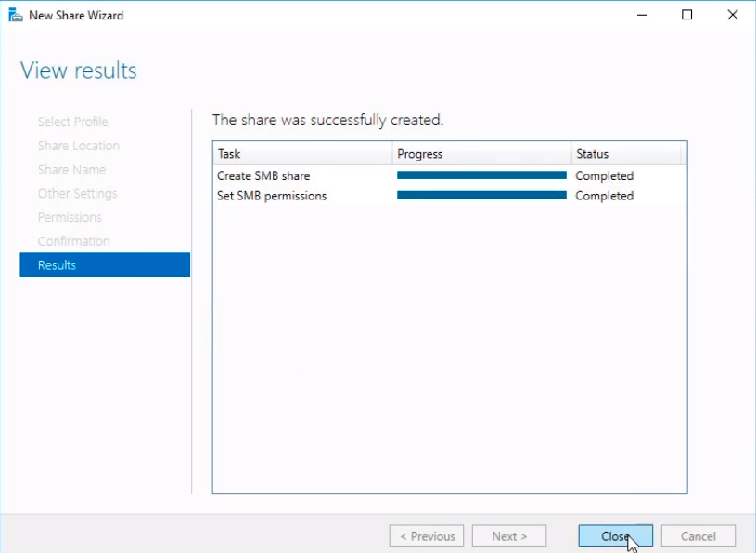
Task: Click Completed status for Set SMB permissions
Action: click(605, 196)
